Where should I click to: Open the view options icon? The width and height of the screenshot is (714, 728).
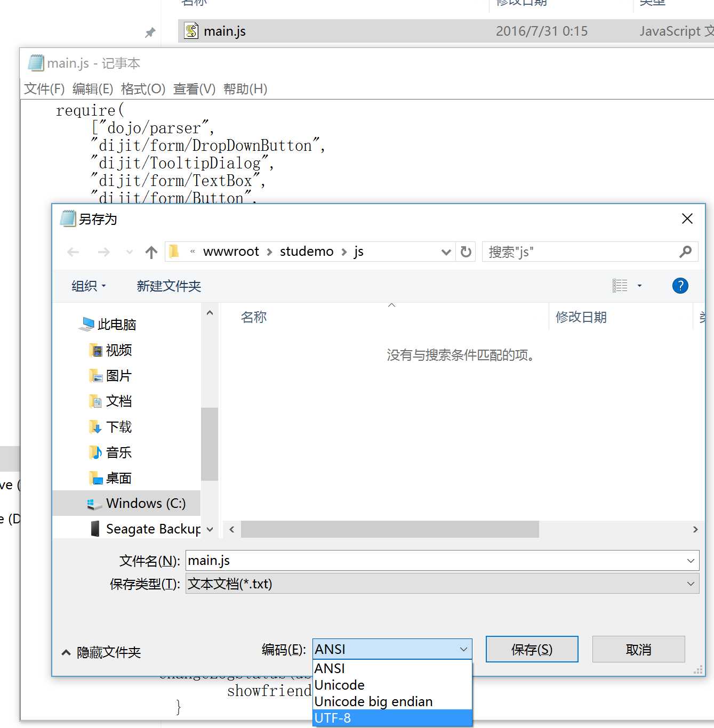(620, 286)
